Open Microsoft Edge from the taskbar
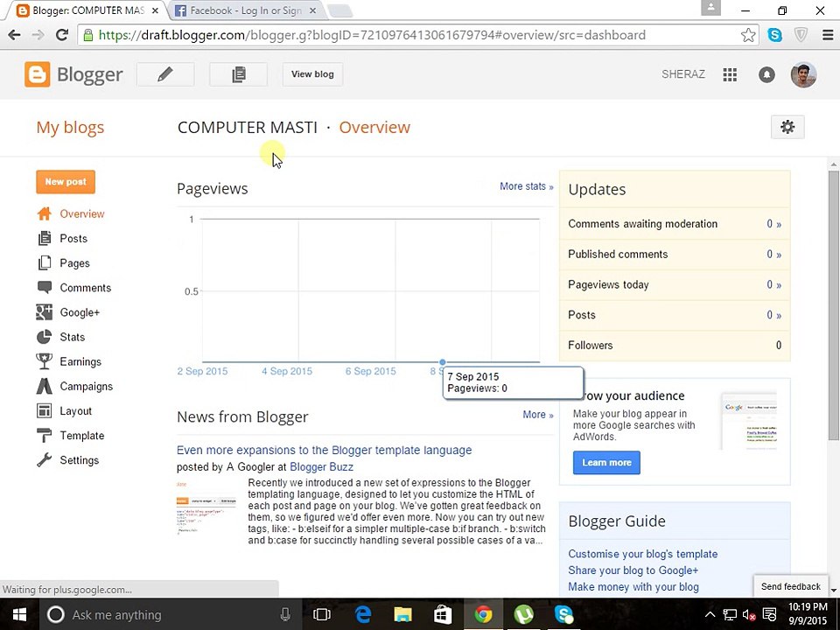 tap(362, 614)
